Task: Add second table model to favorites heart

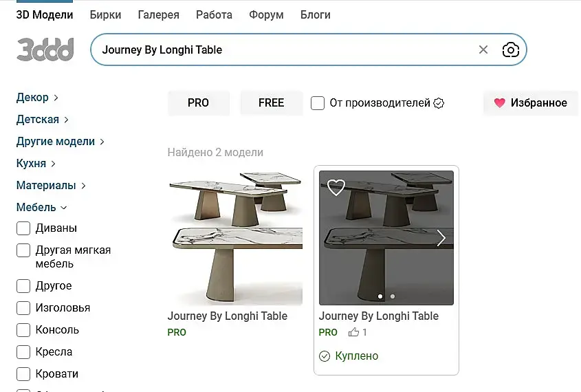Action: coord(336,187)
